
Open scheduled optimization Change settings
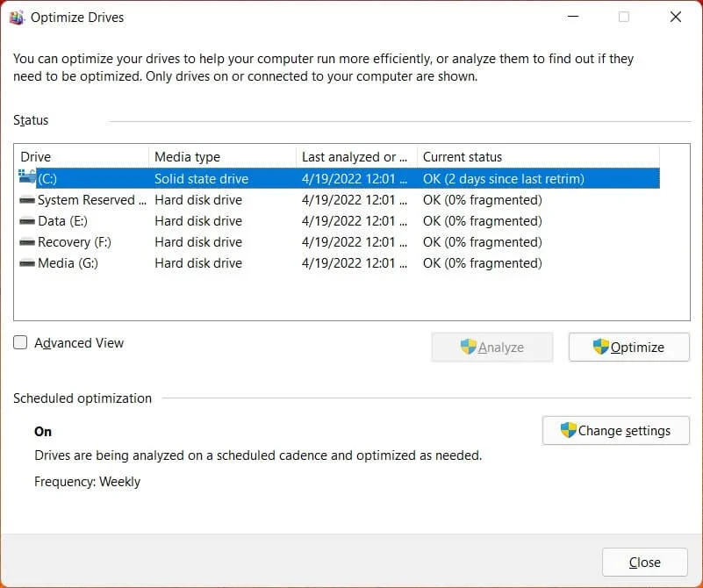[x=615, y=430]
